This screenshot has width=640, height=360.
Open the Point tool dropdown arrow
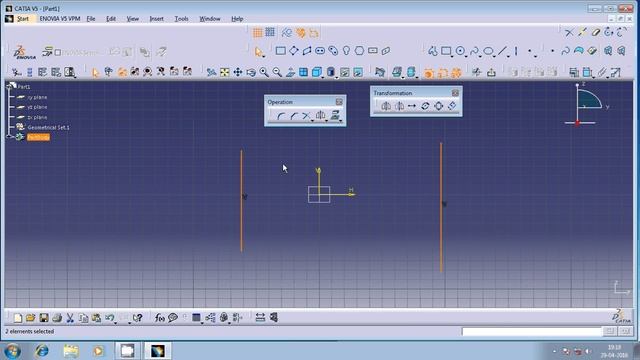click(536, 56)
